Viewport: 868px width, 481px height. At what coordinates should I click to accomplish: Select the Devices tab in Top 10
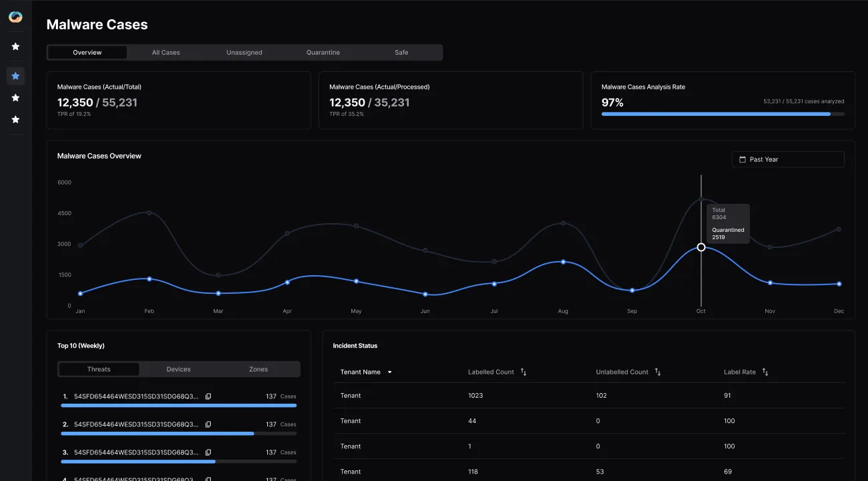point(179,369)
